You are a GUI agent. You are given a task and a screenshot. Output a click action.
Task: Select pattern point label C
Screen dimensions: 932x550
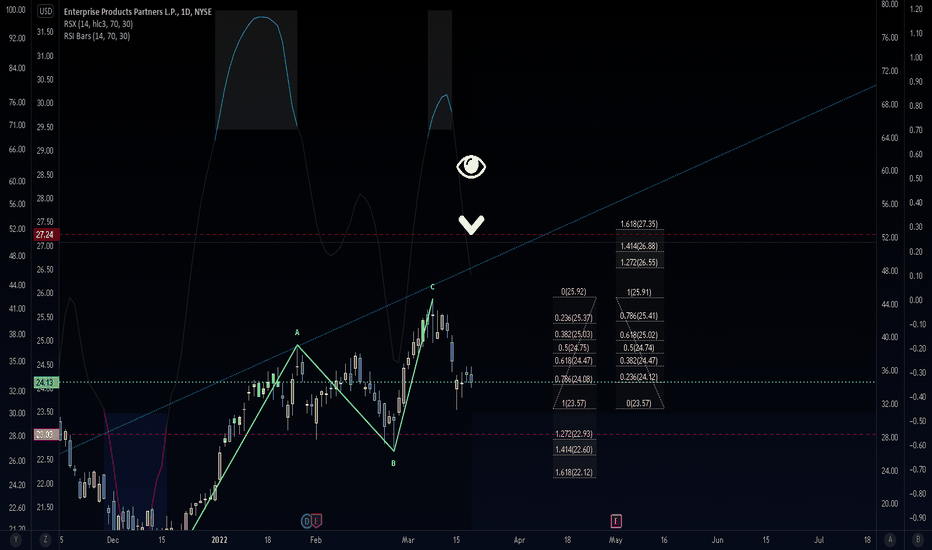(x=433, y=287)
